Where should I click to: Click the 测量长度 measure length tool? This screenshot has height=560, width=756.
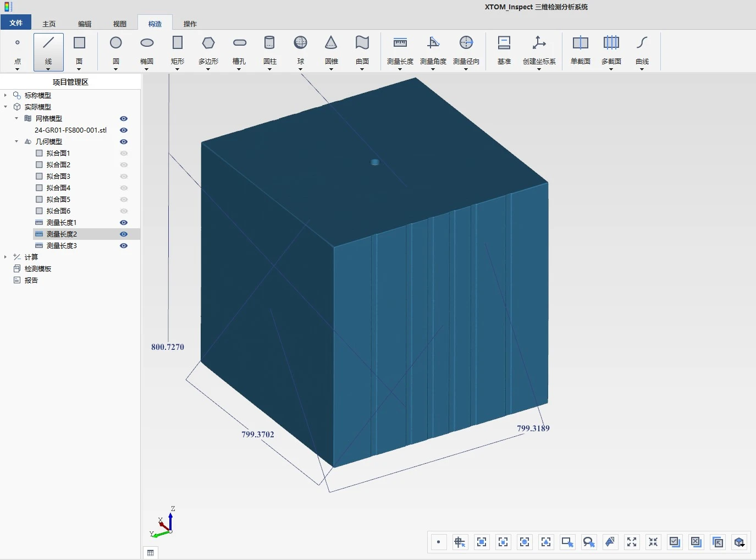click(400, 51)
